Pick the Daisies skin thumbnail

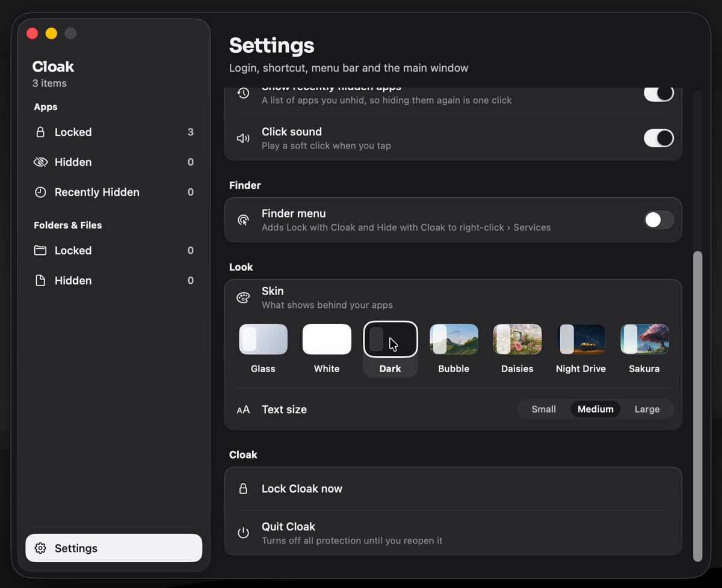[x=517, y=339]
